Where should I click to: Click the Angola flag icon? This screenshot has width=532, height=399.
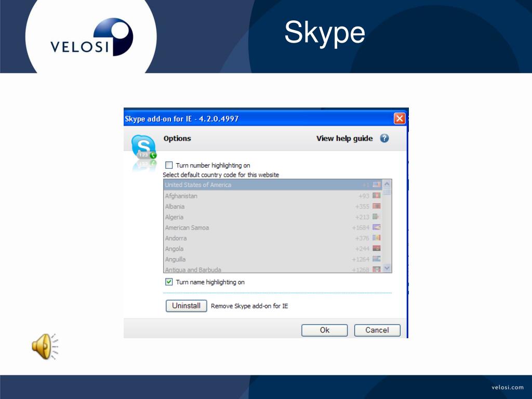click(x=377, y=248)
